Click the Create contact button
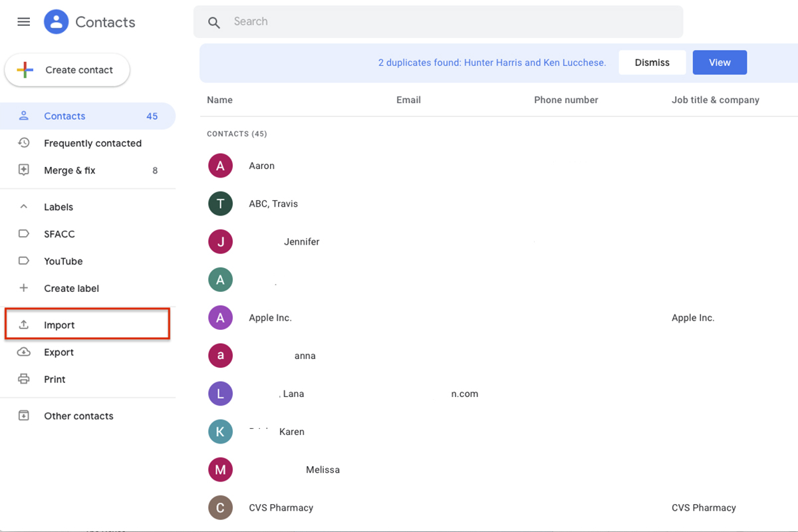The height and width of the screenshot is (532, 798). pos(67,70)
